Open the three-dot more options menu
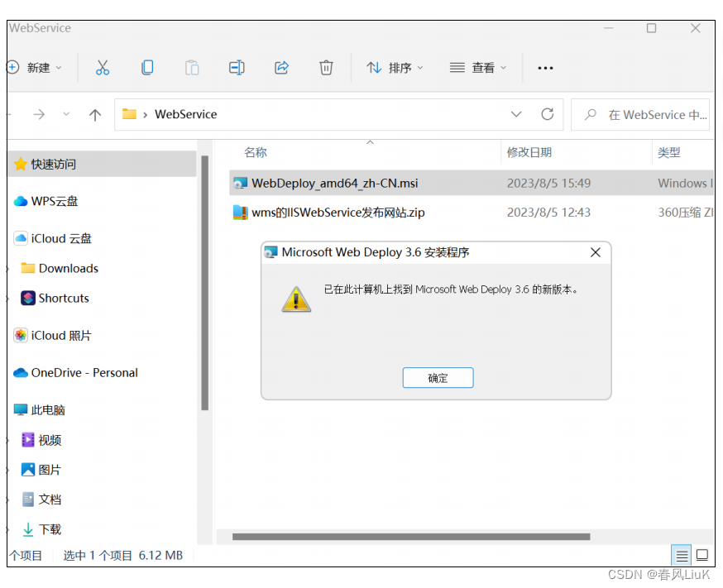This screenshot has width=723, height=588. coord(545,68)
